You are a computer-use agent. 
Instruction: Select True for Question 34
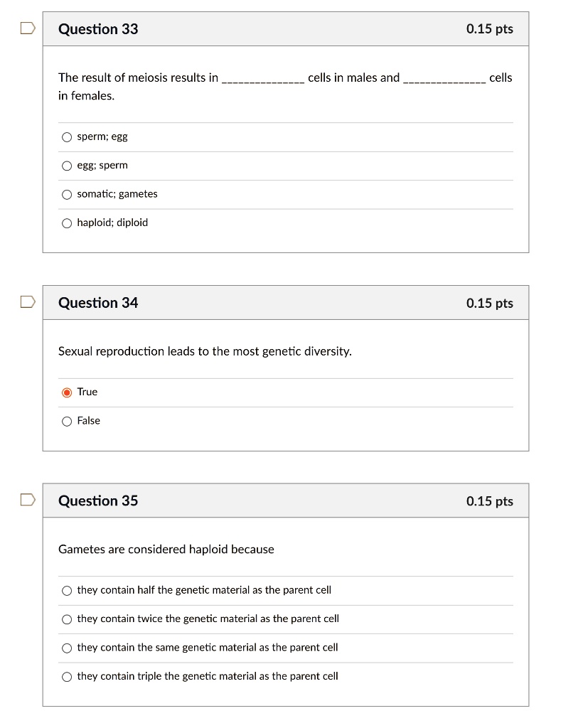click(x=66, y=392)
